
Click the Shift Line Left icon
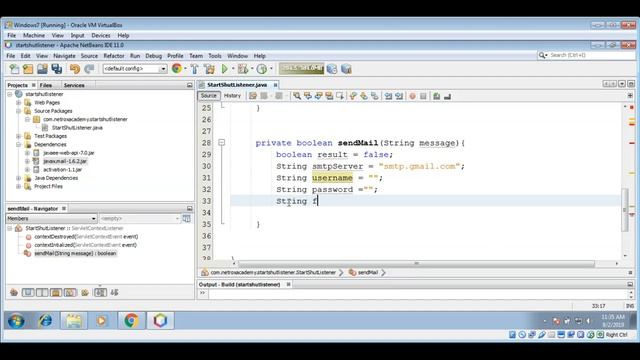388,96
